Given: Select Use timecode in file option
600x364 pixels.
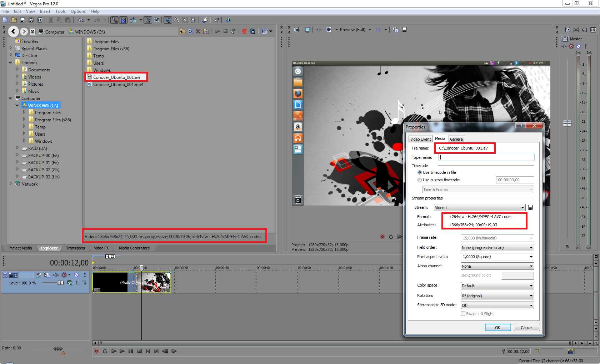Looking at the screenshot, I should (x=420, y=172).
